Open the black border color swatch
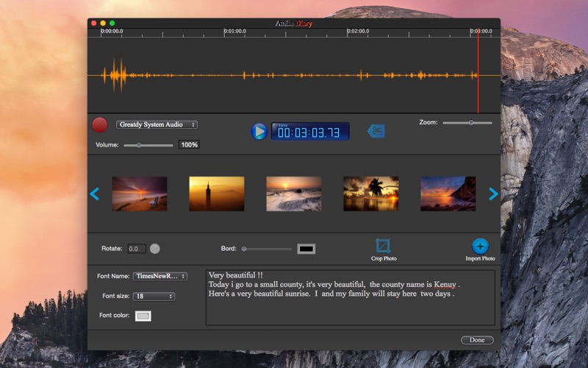The image size is (588, 368). tap(306, 249)
